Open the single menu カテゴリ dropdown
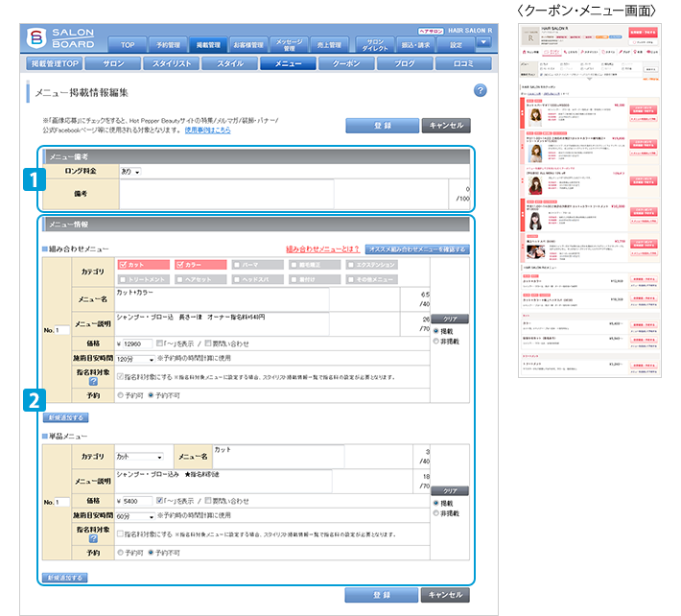The image size is (681, 616). [x=139, y=457]
